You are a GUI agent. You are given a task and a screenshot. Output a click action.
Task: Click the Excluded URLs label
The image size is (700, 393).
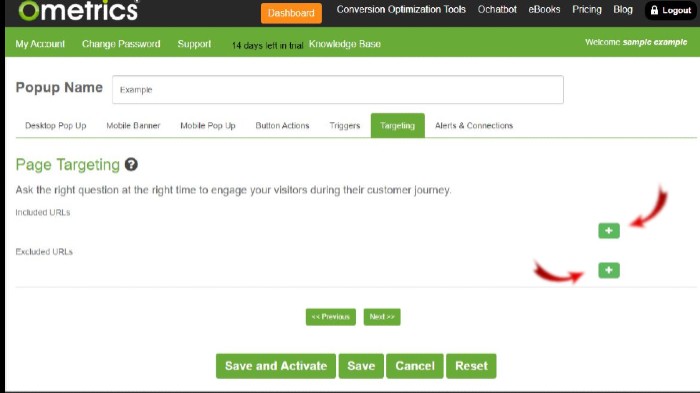44,251
